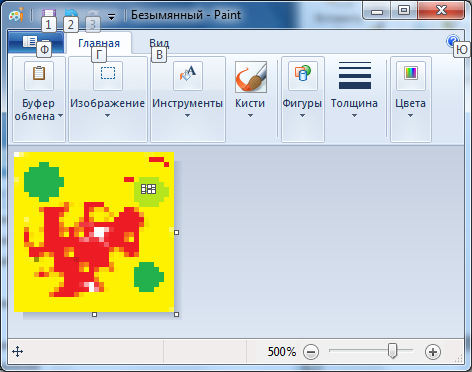This screenshot has height=372, width=472.
Task: Click the Инструменты tools icon
Action: [x=188, y=75]
